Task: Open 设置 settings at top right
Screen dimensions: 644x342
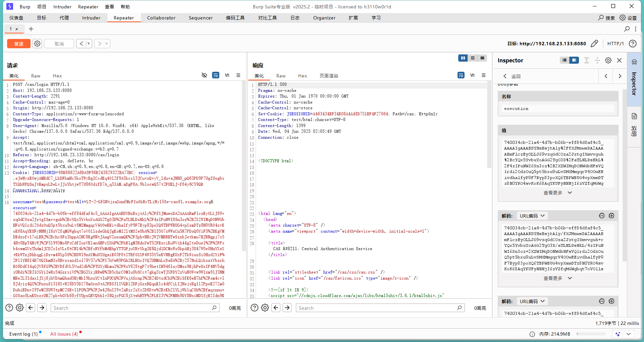Action: [628, 18]
